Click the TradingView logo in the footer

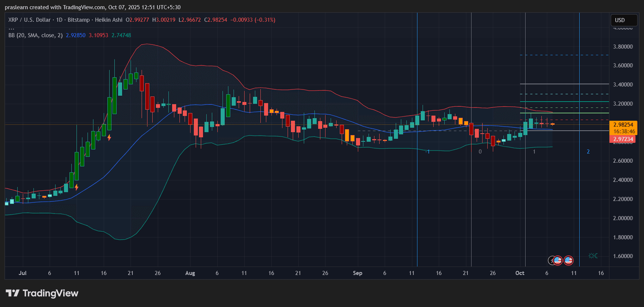(x=42, y=293)
